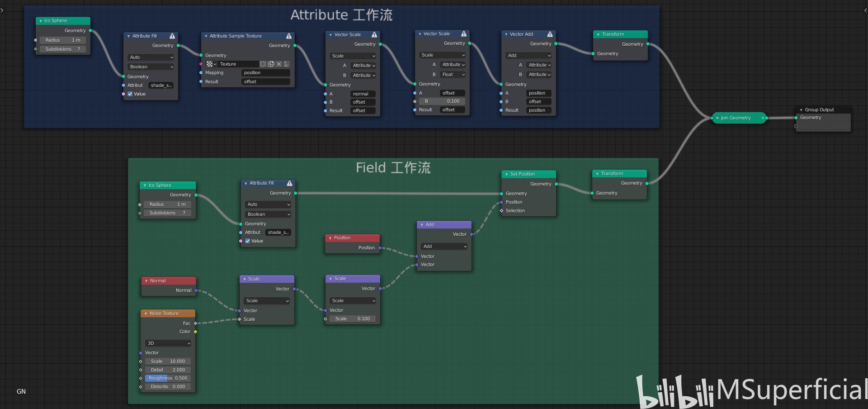
Task: Open the Boolean data type dropdown in Attribute Fill
Action: click(x=151, y=67)
